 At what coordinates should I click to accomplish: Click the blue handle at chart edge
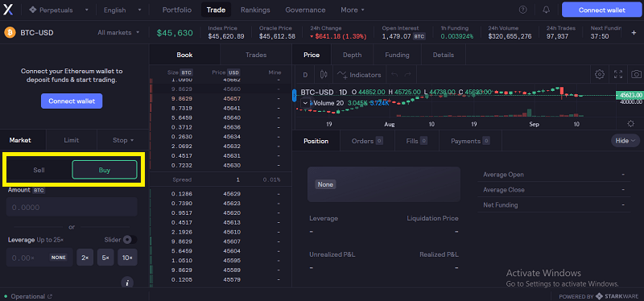(294, 95)
